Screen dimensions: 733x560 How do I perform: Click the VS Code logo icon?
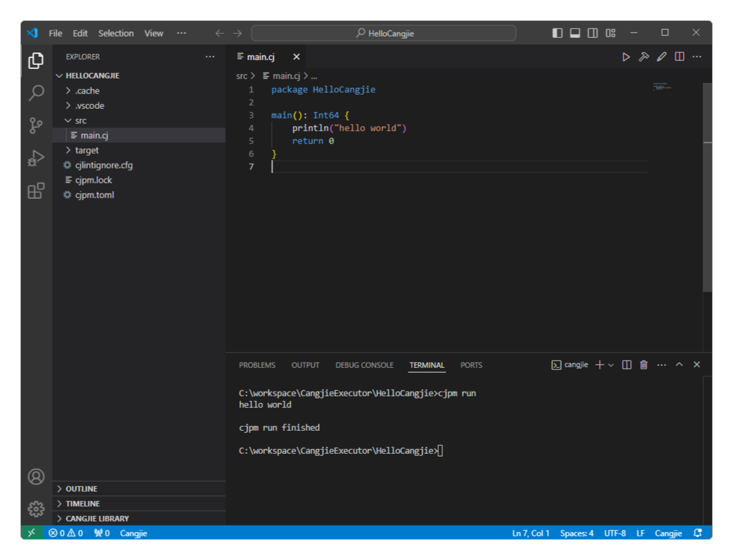[x=32, y=32]
